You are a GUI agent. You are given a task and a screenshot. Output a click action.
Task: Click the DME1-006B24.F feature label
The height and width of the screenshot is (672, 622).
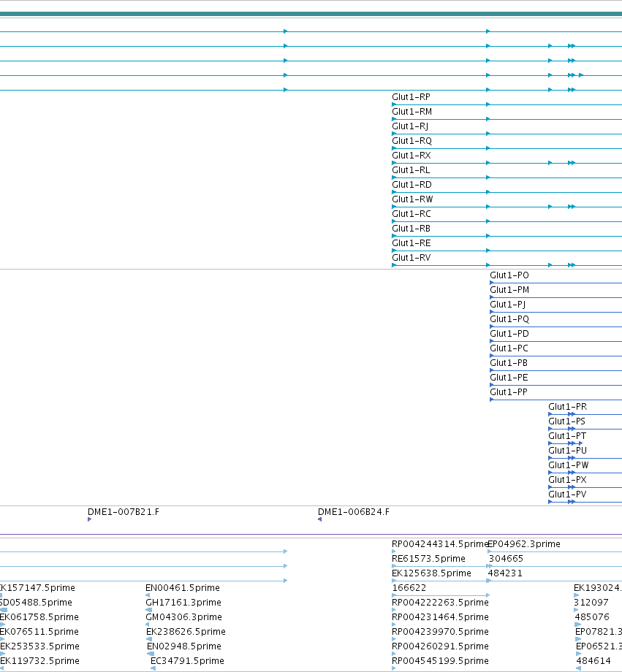pyautogui.click(x=354, y=512)
